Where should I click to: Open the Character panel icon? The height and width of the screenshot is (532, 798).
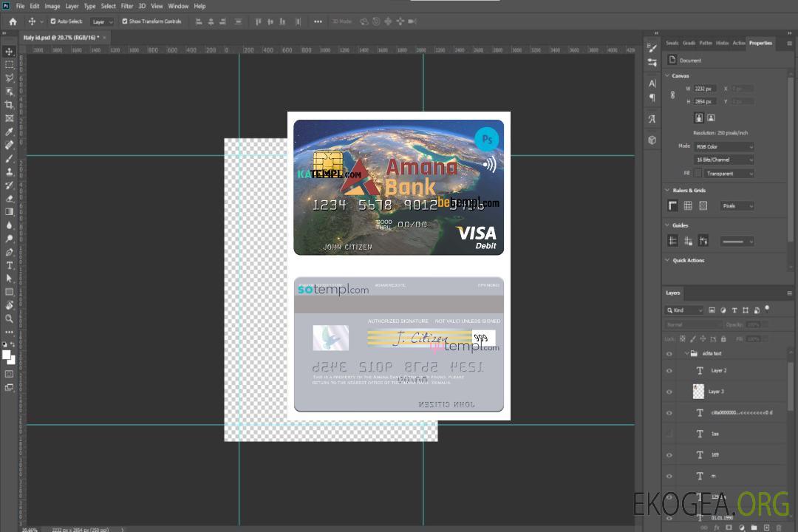click(652, 83)
